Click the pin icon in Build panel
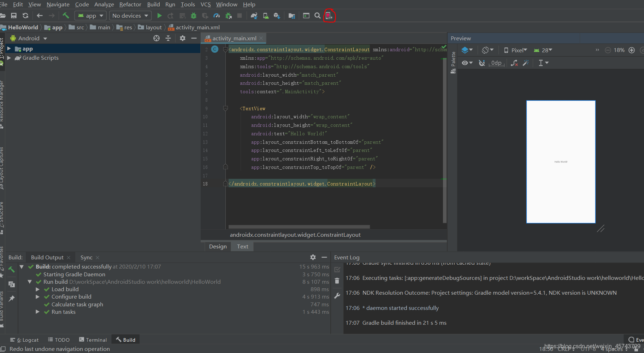 [12, 299]
